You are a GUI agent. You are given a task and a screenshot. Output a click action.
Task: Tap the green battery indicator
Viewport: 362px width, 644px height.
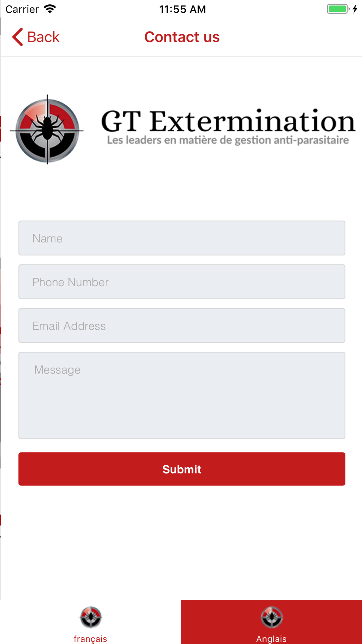coord(338,9)
